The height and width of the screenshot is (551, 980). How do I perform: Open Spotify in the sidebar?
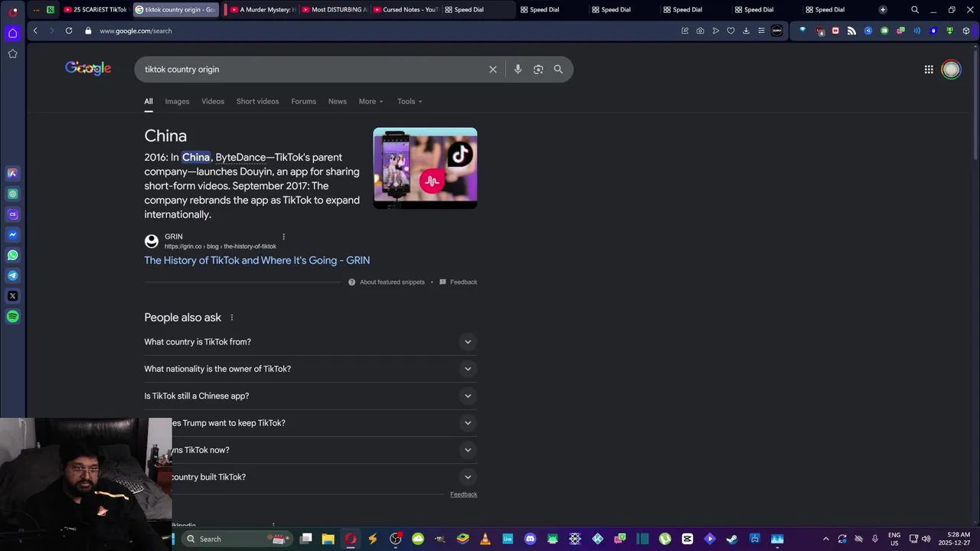pyautogui.click(x=12, y=316)
